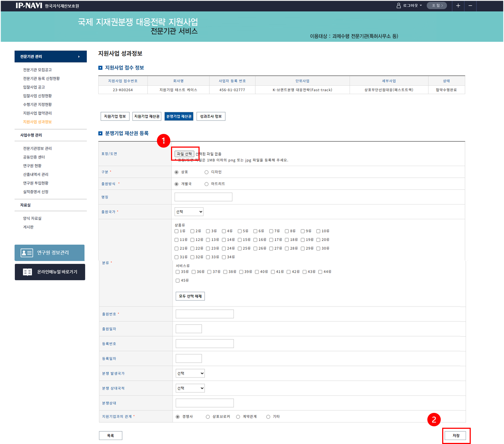504x444 pixels.
Task: Open the 출원국가 dropdown
Action: [x=189, y=212]
